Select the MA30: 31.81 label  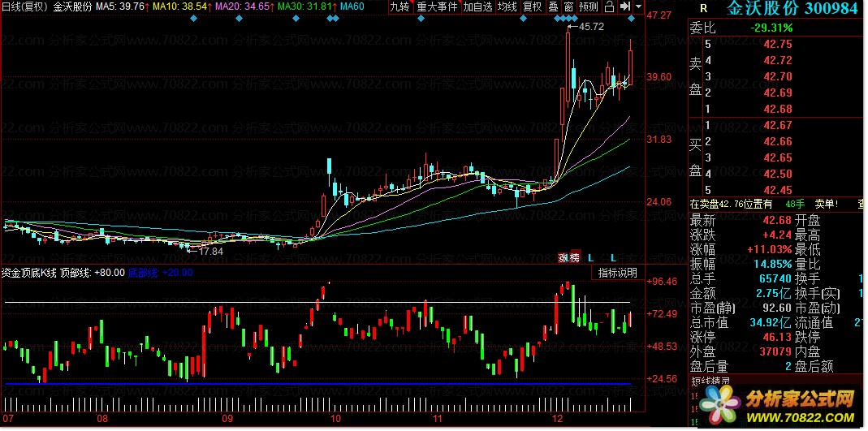coord(305,6)
